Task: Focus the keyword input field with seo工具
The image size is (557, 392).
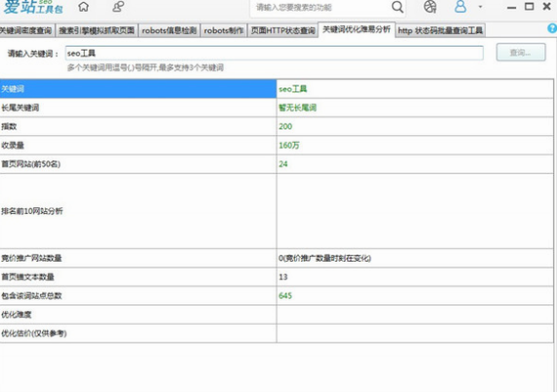Action: click(x=275, y=54)
